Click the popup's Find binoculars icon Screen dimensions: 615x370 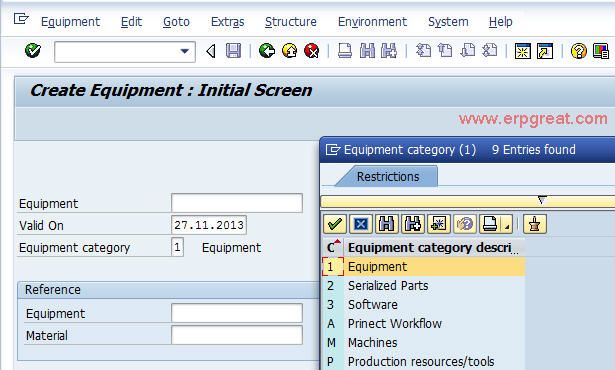(387, 224)
